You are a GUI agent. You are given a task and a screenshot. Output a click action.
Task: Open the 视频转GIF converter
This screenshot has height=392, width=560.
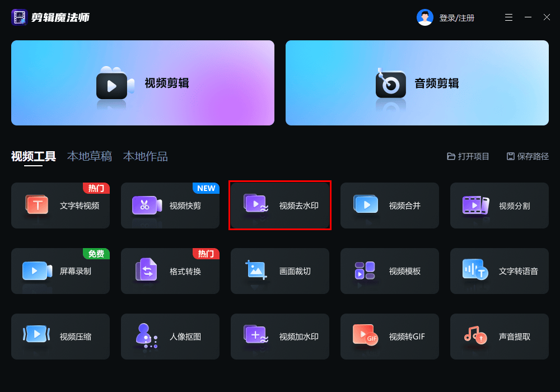(x=389, y=337)
